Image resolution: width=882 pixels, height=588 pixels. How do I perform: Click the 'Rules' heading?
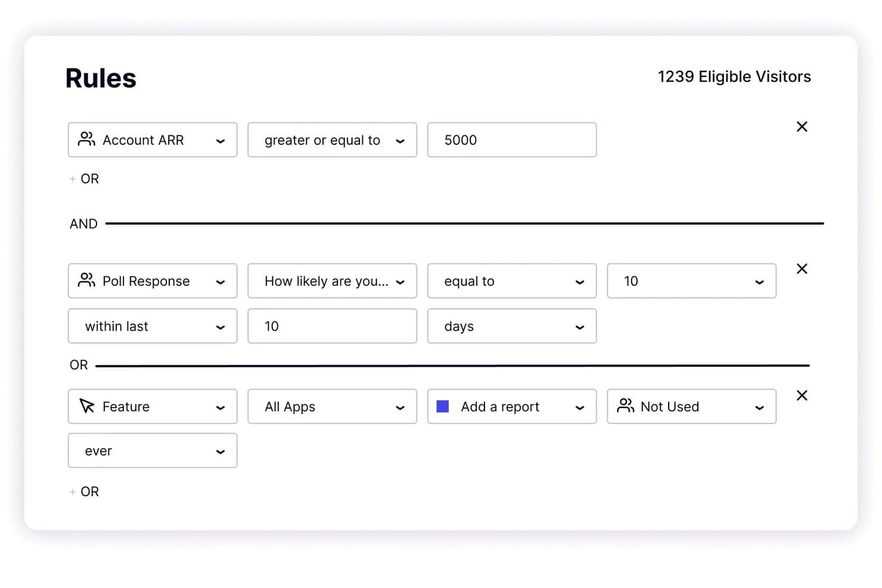pos(101,78)
